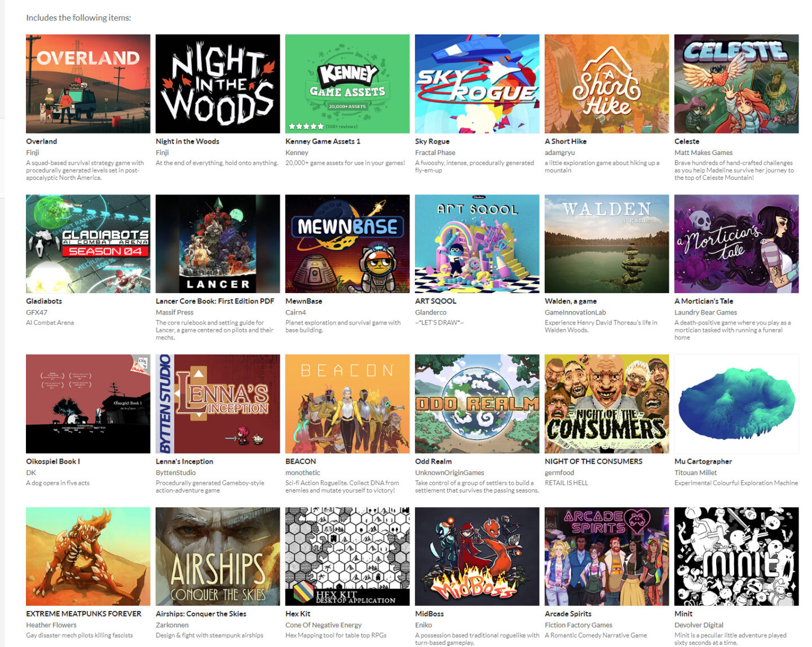
Task: Visit the Fiction Factory Games author link
Action: [x=578, y=625]
